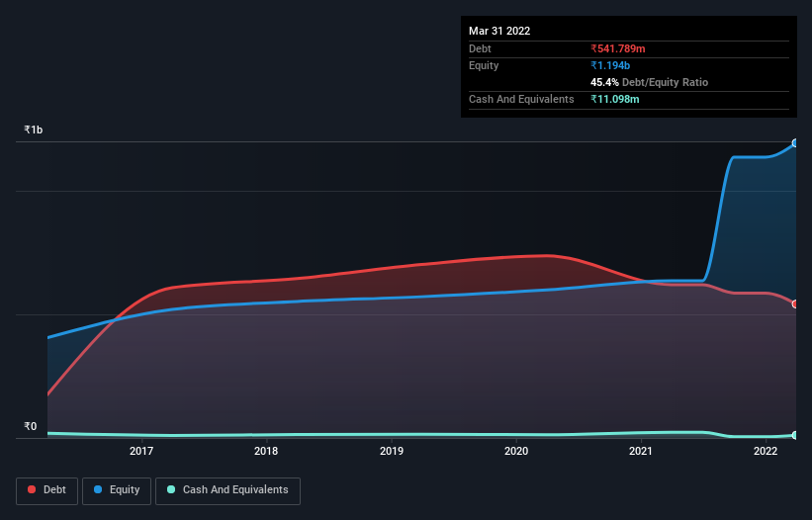Click the 2018 x-axis label
Screen dimensions: 812x520
click(266, 451)
